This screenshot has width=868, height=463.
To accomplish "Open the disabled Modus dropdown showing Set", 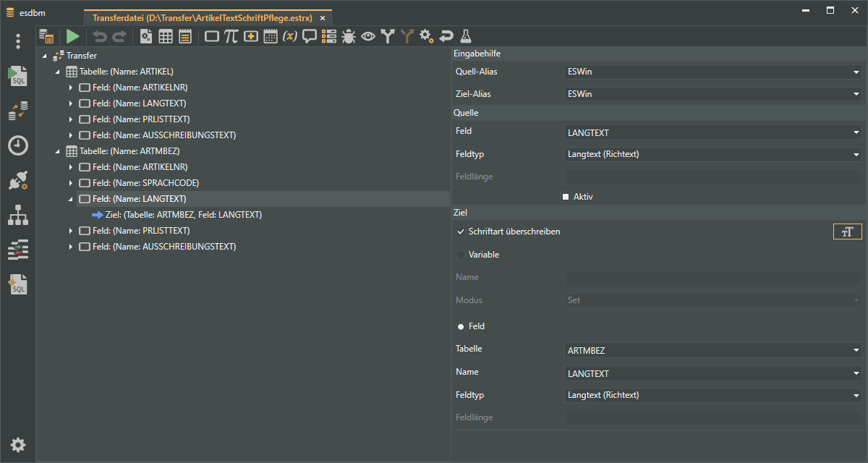I will [x=713, y=300].
